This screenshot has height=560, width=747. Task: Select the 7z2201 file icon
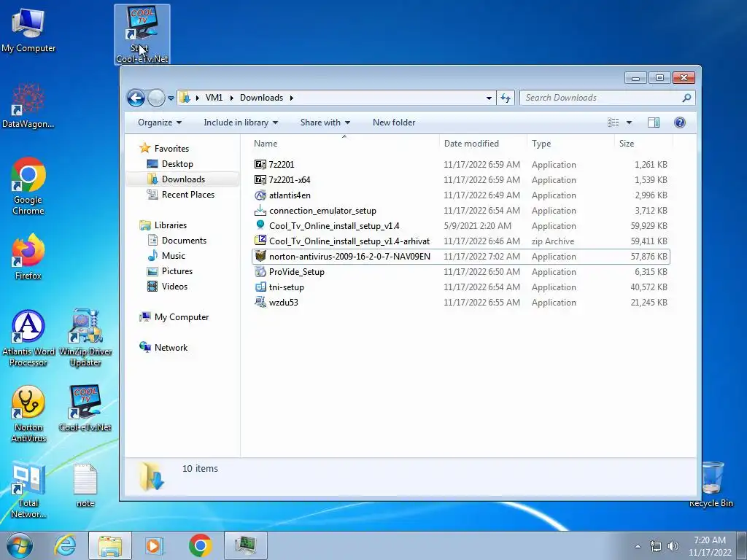click(x=260, y=165)
